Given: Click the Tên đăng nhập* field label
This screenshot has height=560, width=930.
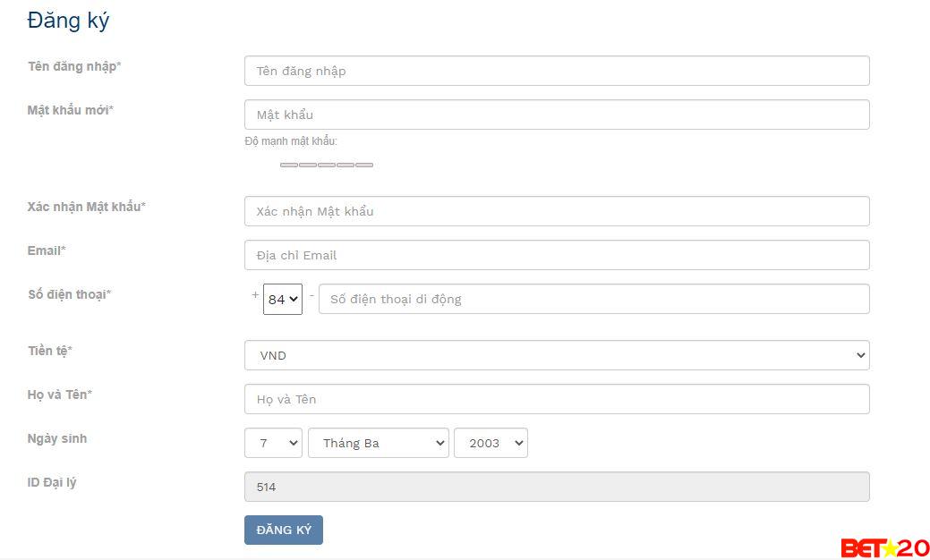Looking at the screenshot, I should point(74,66).
